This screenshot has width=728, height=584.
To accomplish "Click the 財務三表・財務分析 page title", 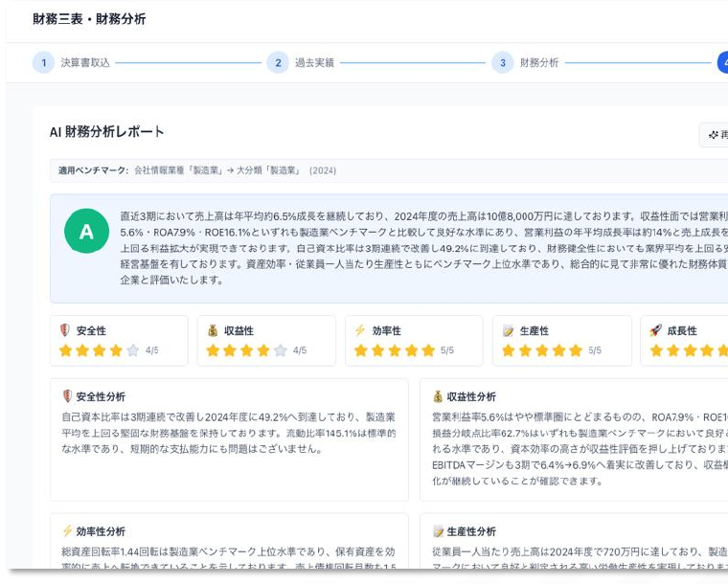I will 89,19.
